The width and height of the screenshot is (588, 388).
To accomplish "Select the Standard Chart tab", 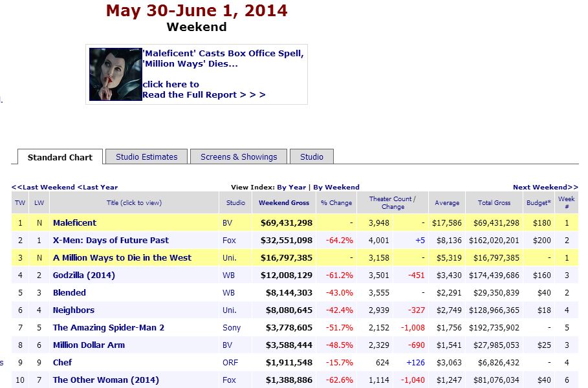I will (60, 157).
